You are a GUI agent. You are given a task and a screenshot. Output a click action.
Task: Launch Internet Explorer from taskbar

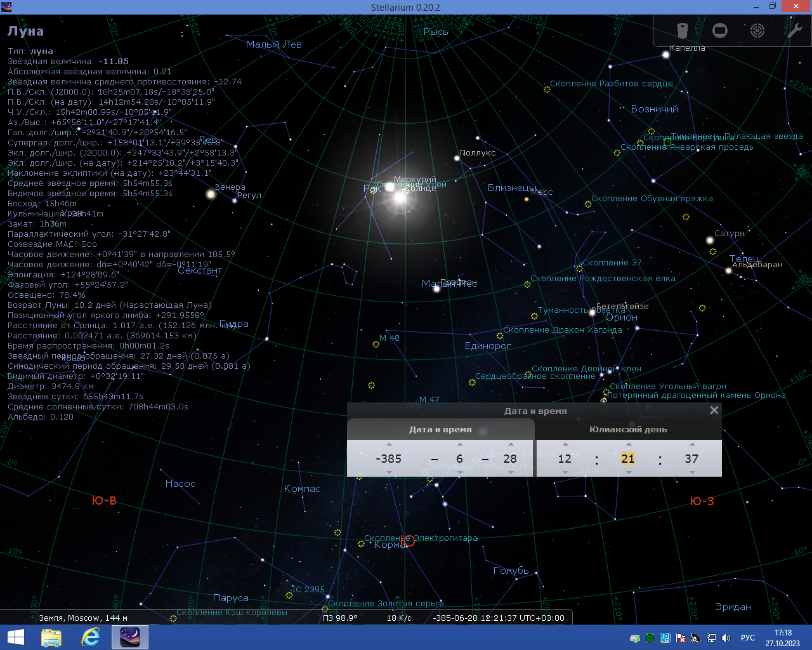[91, 637]
